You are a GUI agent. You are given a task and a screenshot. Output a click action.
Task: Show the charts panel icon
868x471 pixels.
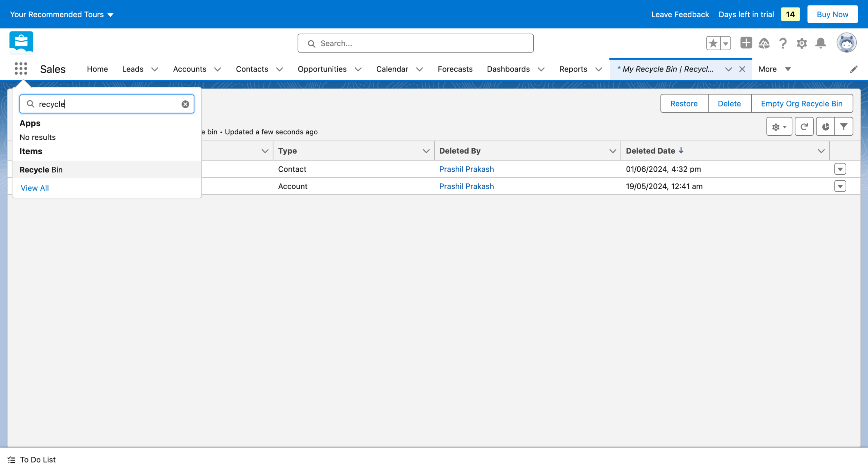coord(826,127)
